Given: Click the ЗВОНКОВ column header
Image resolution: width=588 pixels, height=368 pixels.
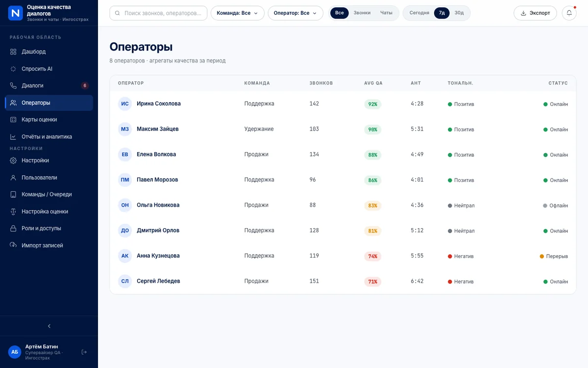Looking at the screenshot, I should [321, 83].
